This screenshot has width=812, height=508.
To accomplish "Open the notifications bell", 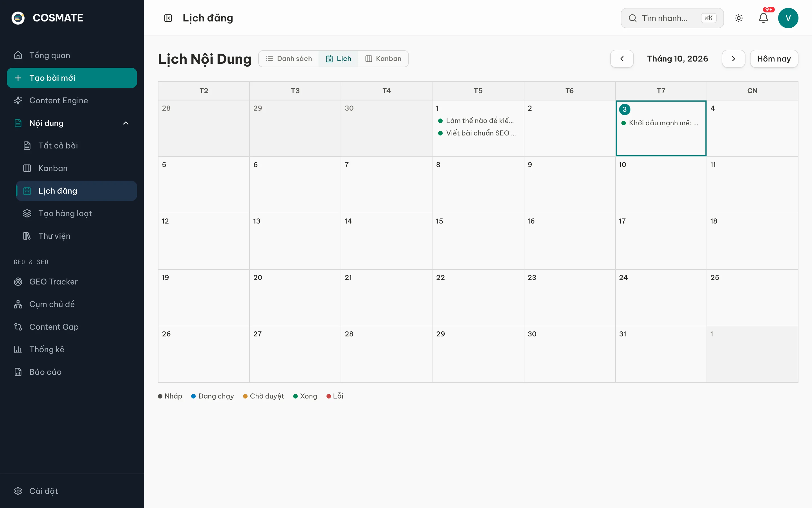I will (763, 18).
